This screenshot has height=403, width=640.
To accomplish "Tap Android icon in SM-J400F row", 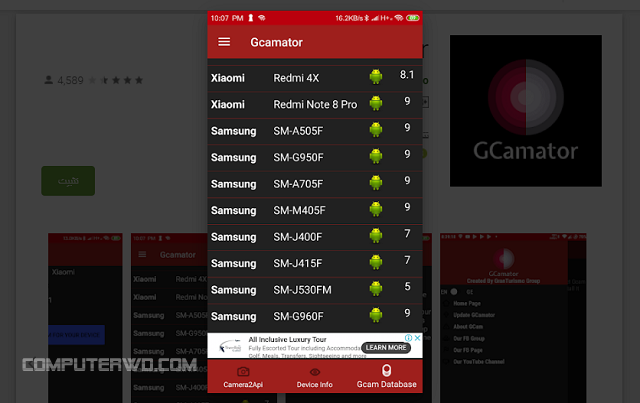I will (376, 236).
